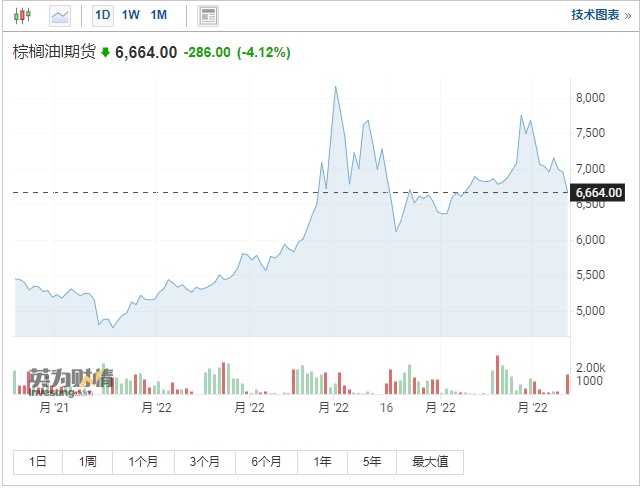The height and width of the screenshot is (488, 643).
Task: Show the 1年 range
Action: point(323,461)
